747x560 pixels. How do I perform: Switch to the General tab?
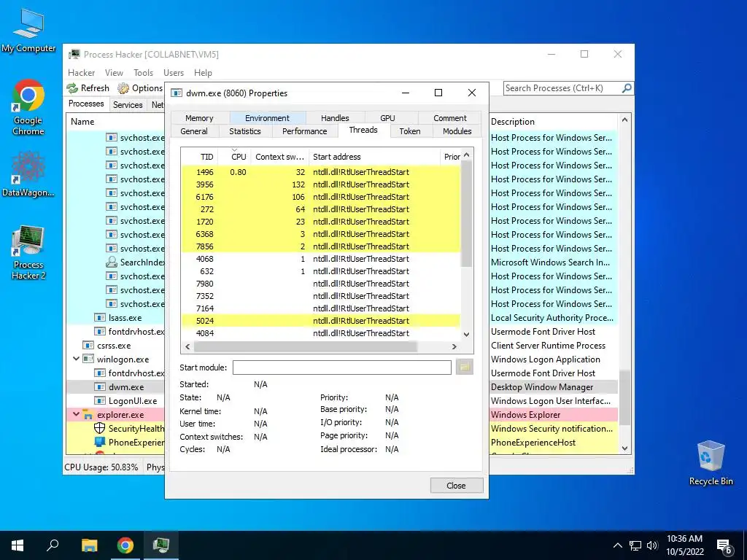click(x=194, y=131)
